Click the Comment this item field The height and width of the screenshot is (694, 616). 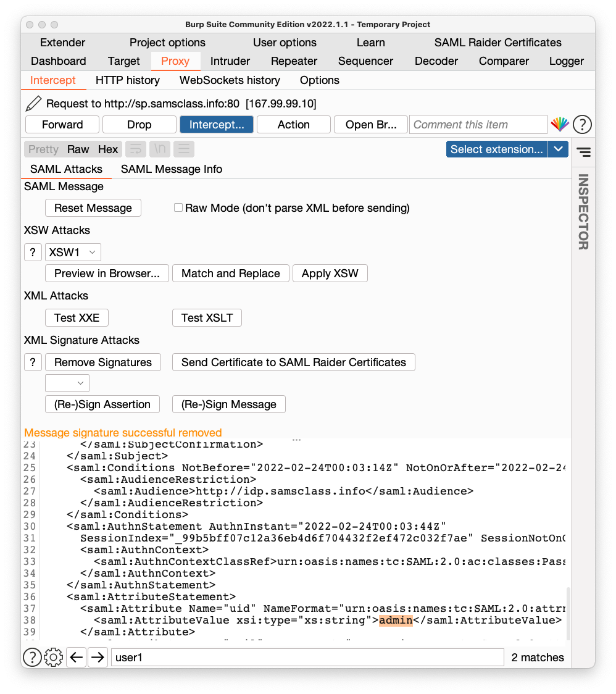478,124
